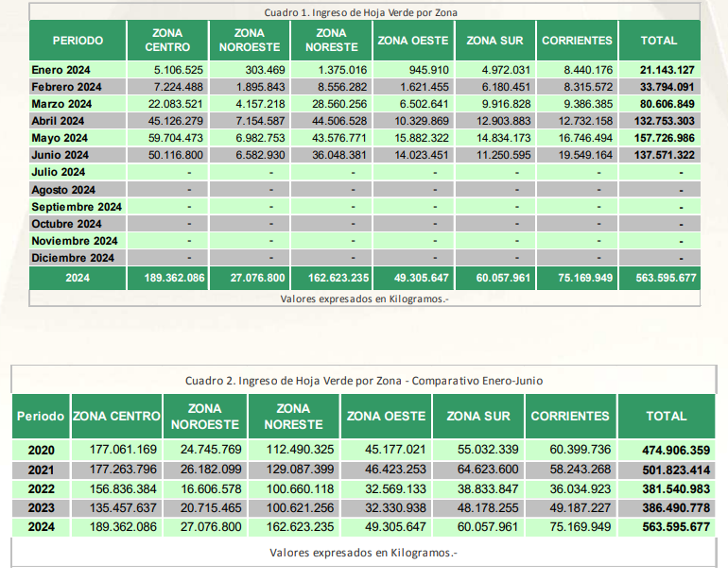Select the 2022 Zona Centro value 156.836.384

pos(123,489)
